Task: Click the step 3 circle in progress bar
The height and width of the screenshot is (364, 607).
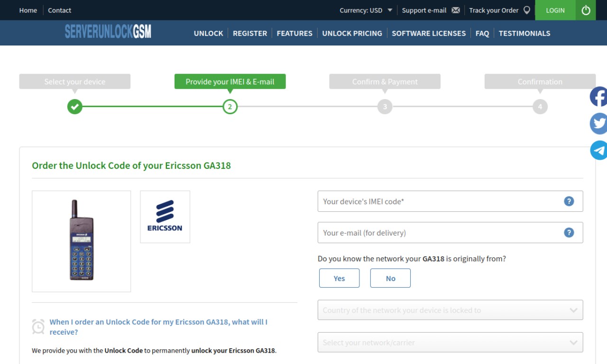Action: point(385,107)
